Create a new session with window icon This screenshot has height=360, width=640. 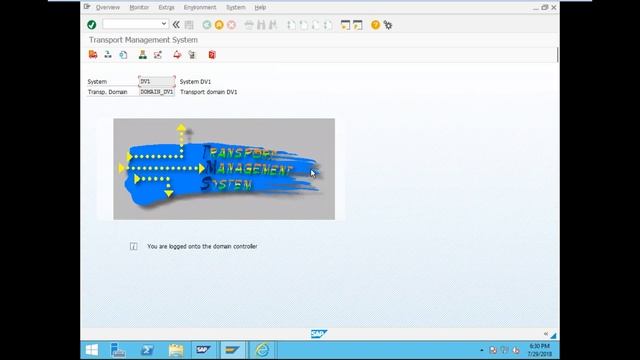pos(345,25)
